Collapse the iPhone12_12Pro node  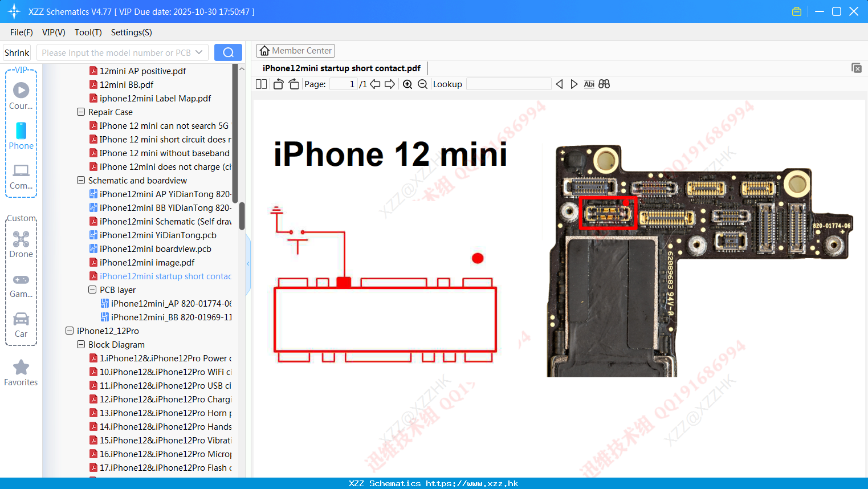click(x=70, y=331)
